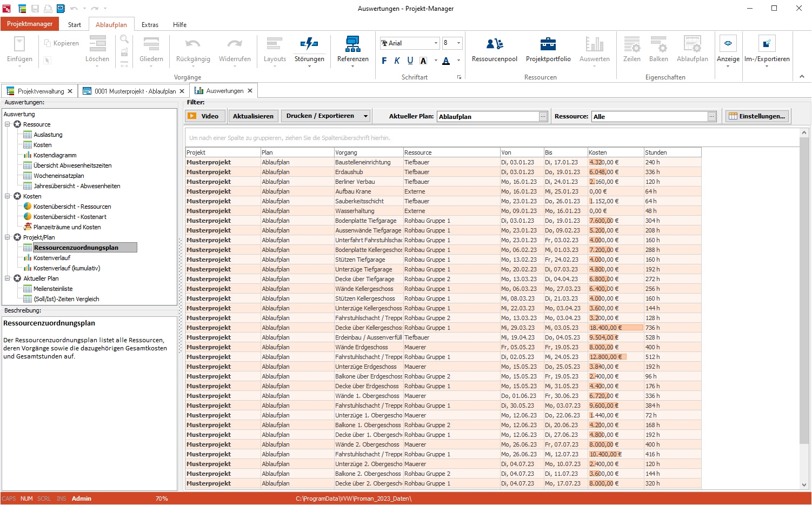Viewport: 812px width, 505px height.
Task: Click the Anzeige eye icon
Action: tap(728, 44)
